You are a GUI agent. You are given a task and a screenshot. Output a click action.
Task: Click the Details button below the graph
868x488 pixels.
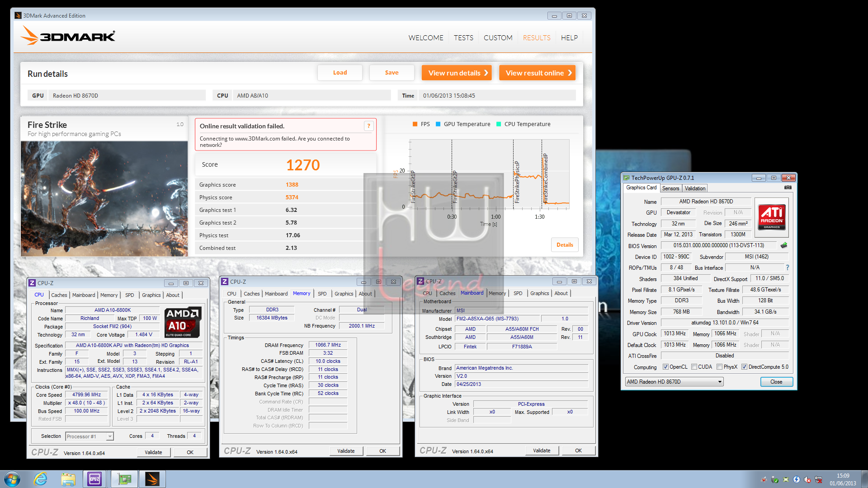point(565,245)
